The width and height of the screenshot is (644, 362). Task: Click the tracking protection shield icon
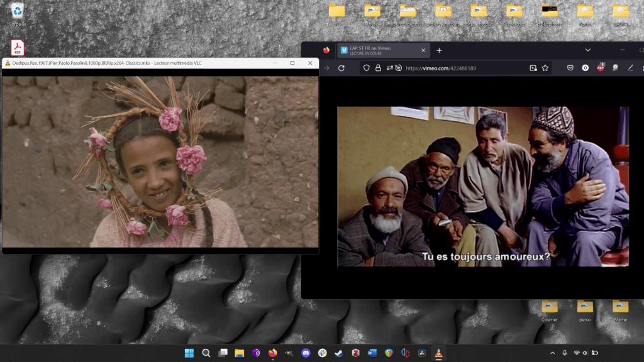tap(367, 68)
